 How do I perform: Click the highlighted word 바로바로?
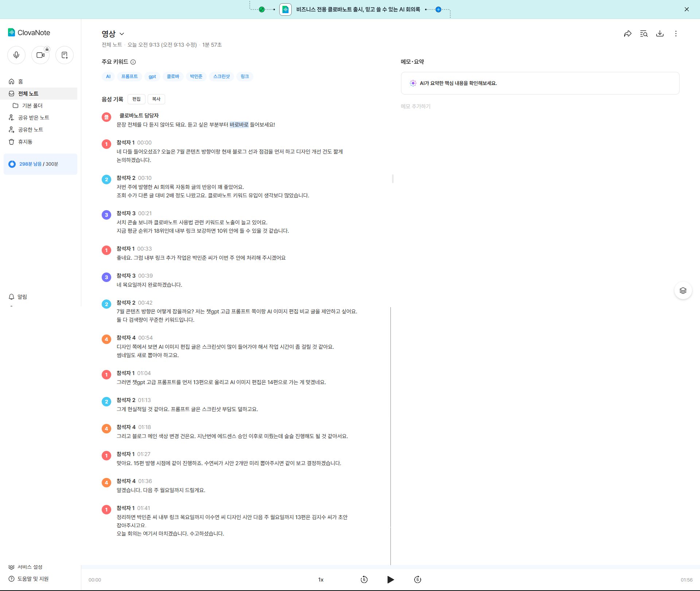click(239, 125)
